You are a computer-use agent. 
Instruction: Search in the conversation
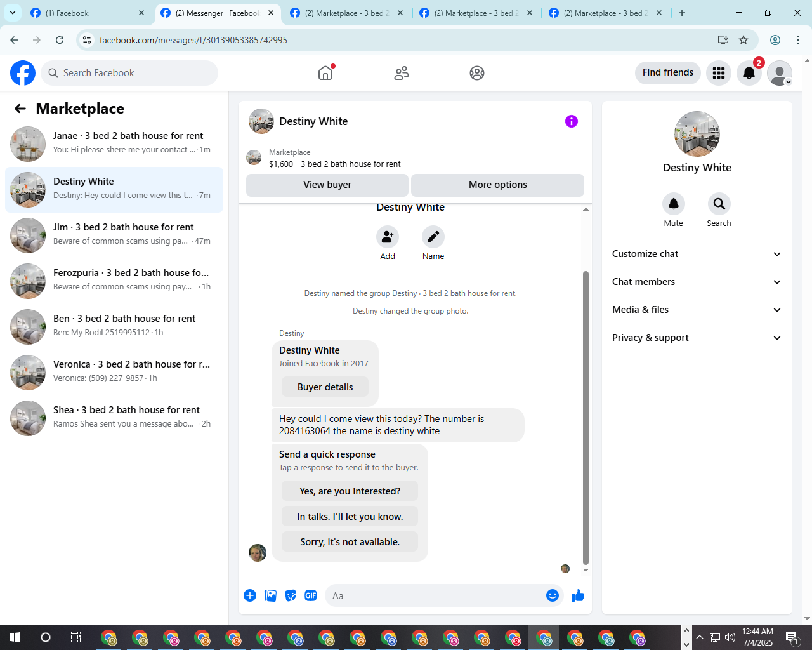click(x=719, y=204)
